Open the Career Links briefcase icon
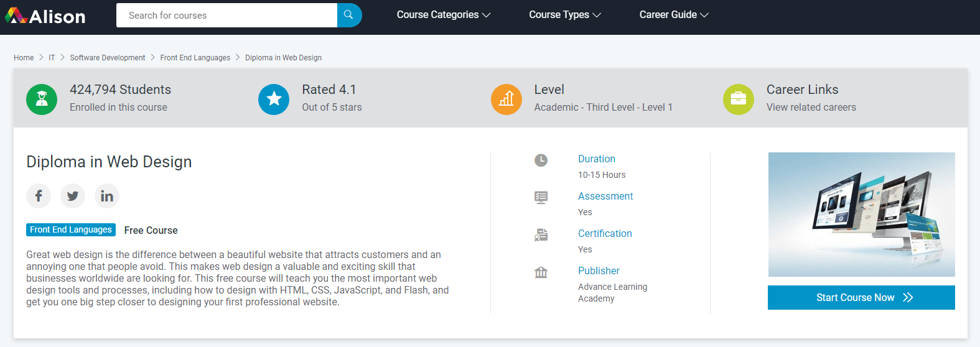The image size is (980, 347). pos(739,99)
